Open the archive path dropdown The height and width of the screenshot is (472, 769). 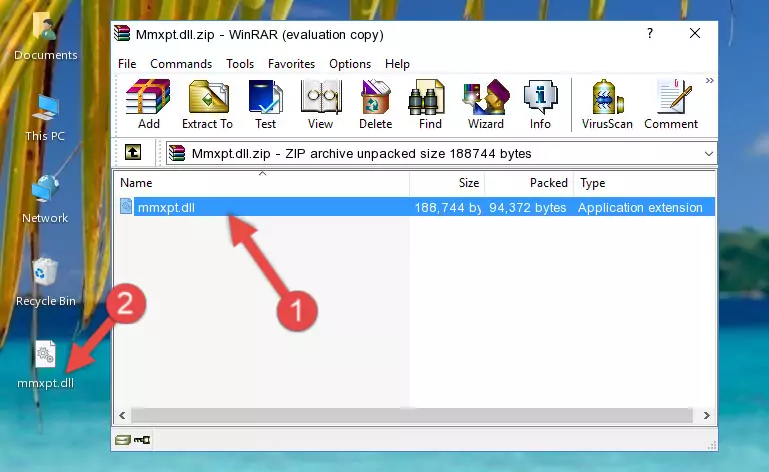pyautogui.click(x=708, y=154)
